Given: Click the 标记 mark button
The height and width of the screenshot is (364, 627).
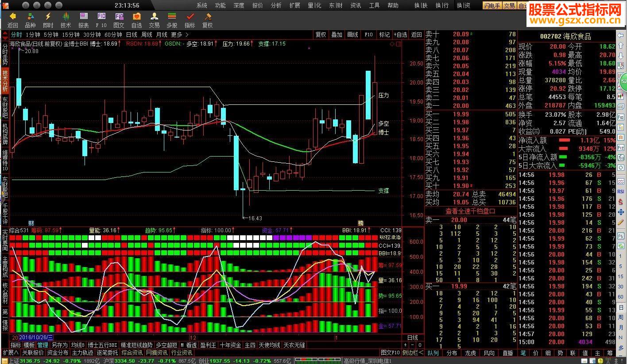Looking at the screenshot, I should pos(384,34).
